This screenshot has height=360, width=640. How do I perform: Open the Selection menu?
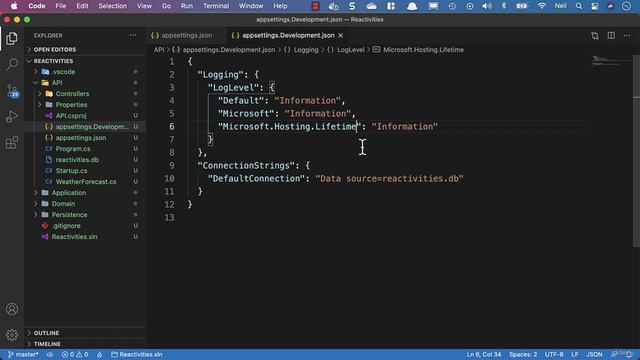point(112,6)
